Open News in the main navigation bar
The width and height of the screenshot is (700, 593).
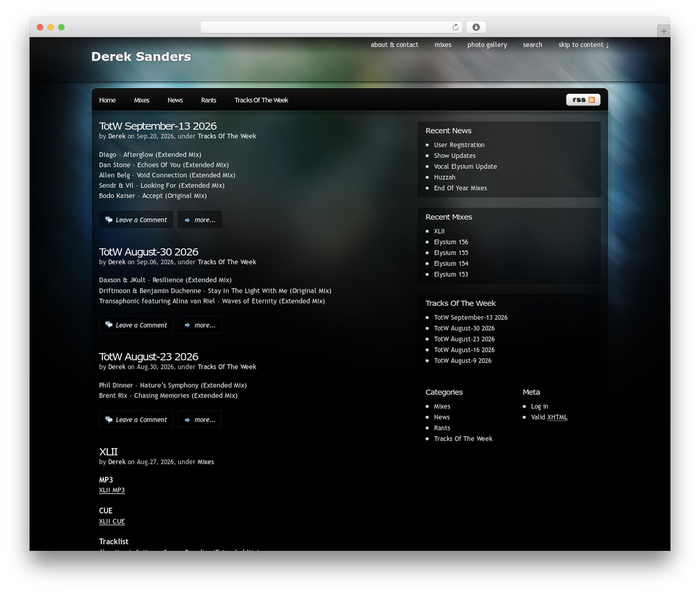[x=175, y=100]
